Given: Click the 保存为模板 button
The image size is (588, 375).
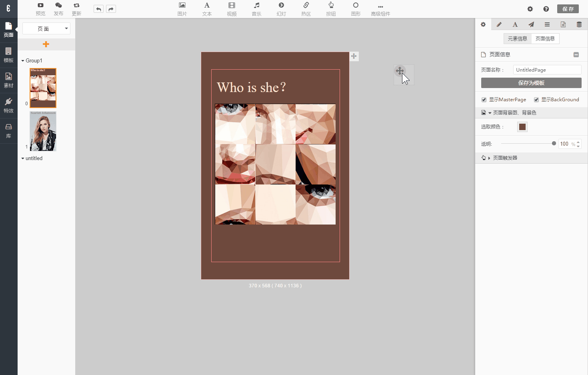Looking at the screenshot, I should tap(531, 83).
